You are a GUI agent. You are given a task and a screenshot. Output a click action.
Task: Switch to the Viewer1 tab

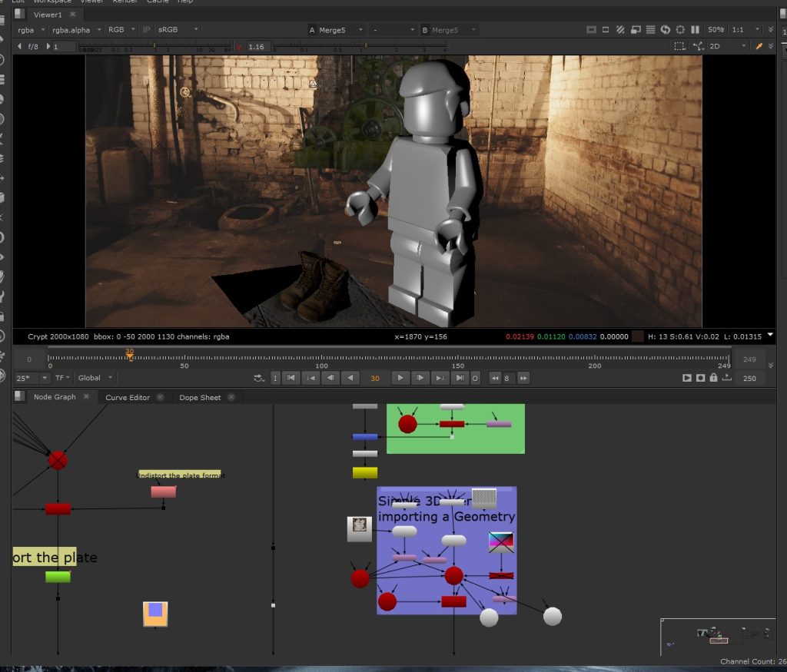47,15
